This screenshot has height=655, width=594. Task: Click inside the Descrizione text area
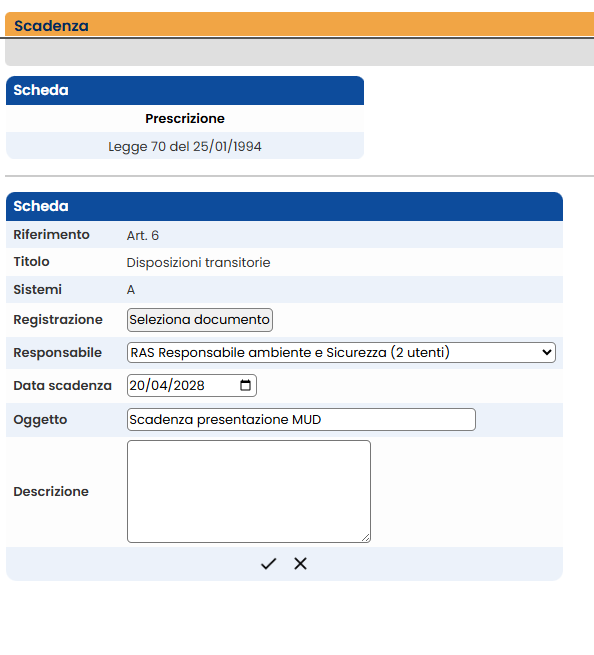249,491
